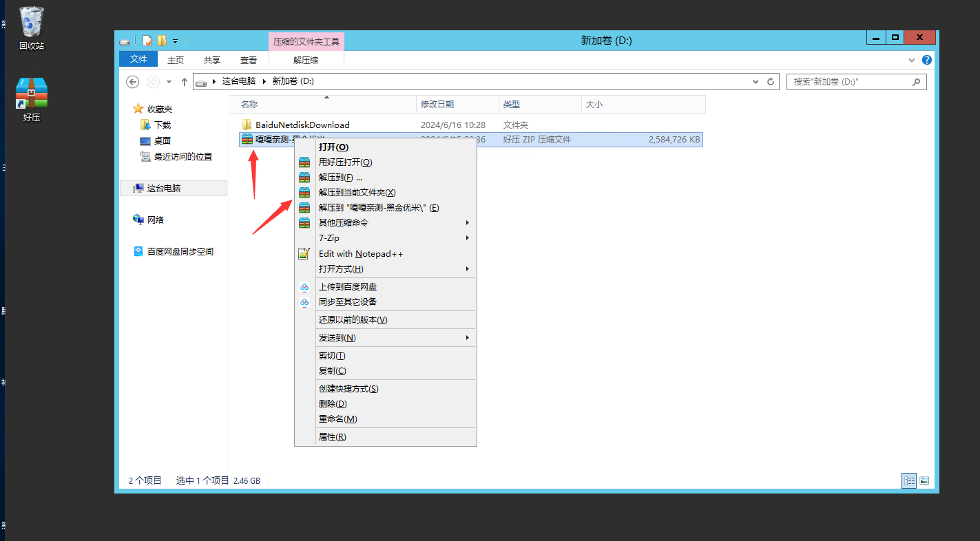
Task: Choose Edit with Notepad++
Action: tap(386, 253)
